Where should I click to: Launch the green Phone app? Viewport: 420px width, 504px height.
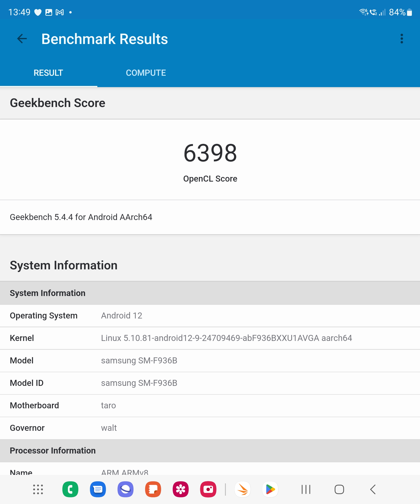(70, 489)
